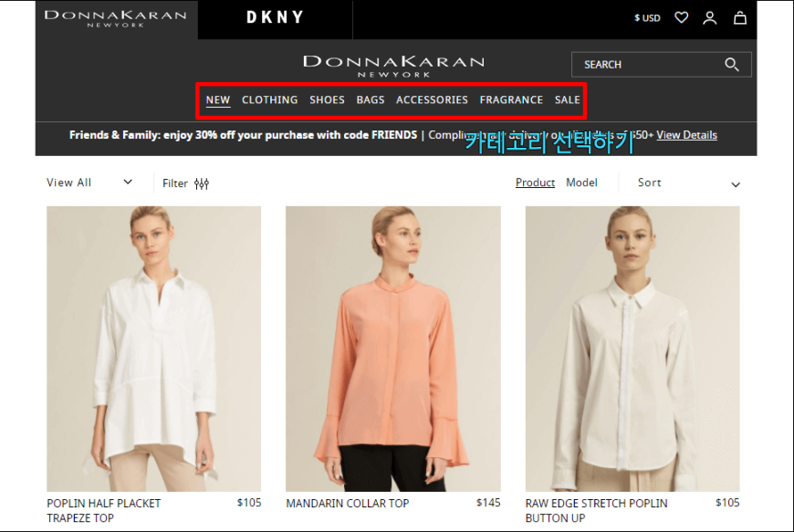The image size is (794, 532).
Task: Open the Poplin Half Placket Trapeze Top photo
Action: (154, 349)
